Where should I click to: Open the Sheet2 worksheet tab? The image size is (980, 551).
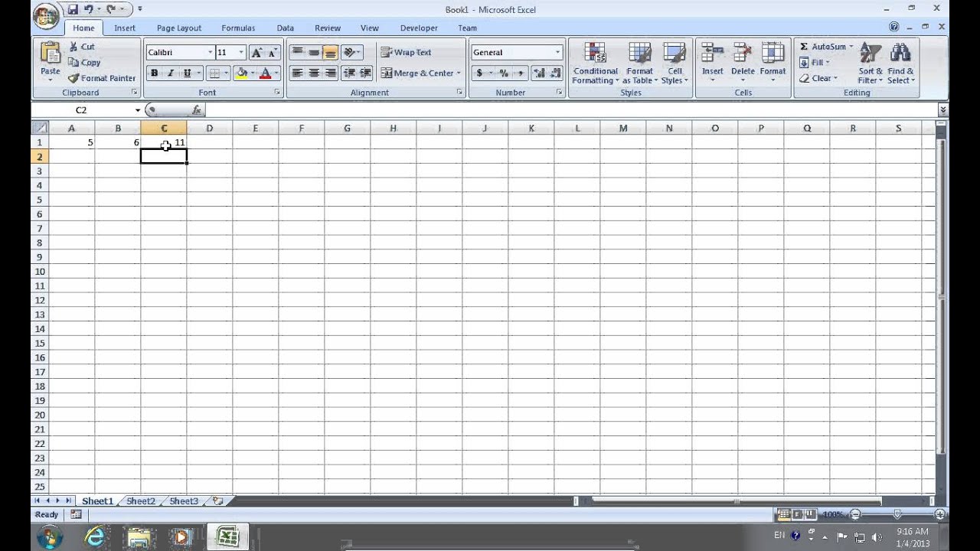[x=141, y=501]
